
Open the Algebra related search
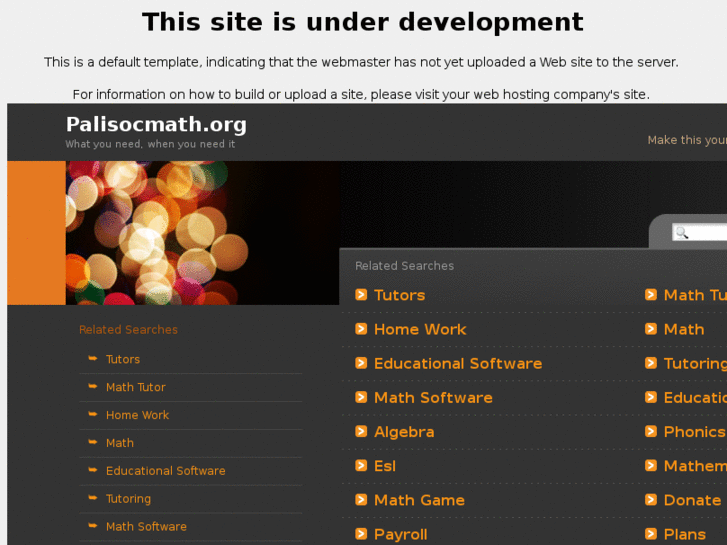[x=404, y=432]
